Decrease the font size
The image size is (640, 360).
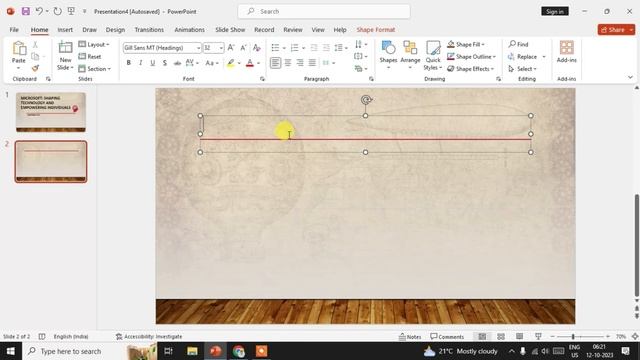tap(243, 48)
